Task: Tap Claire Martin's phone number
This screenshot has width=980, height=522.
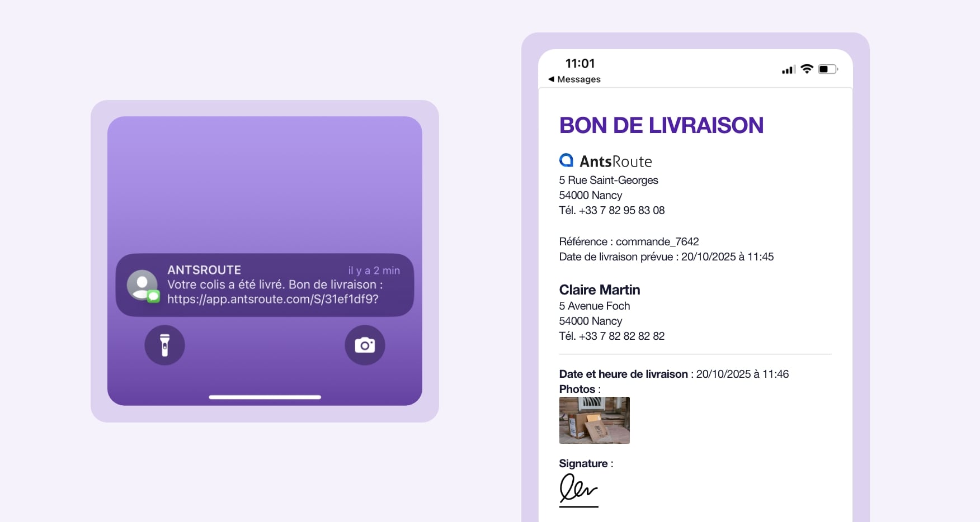Action: [x=611, y=336]
